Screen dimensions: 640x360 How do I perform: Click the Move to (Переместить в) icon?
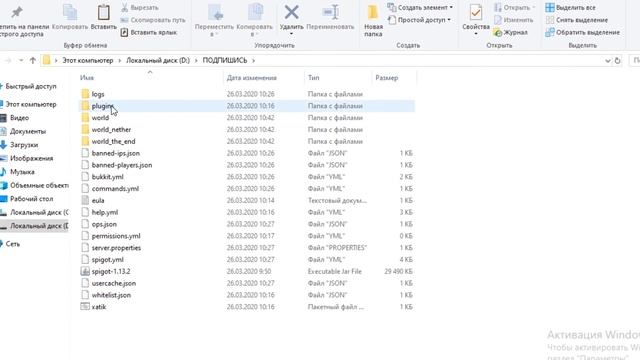pyautogui.click(x=215, y=12)
